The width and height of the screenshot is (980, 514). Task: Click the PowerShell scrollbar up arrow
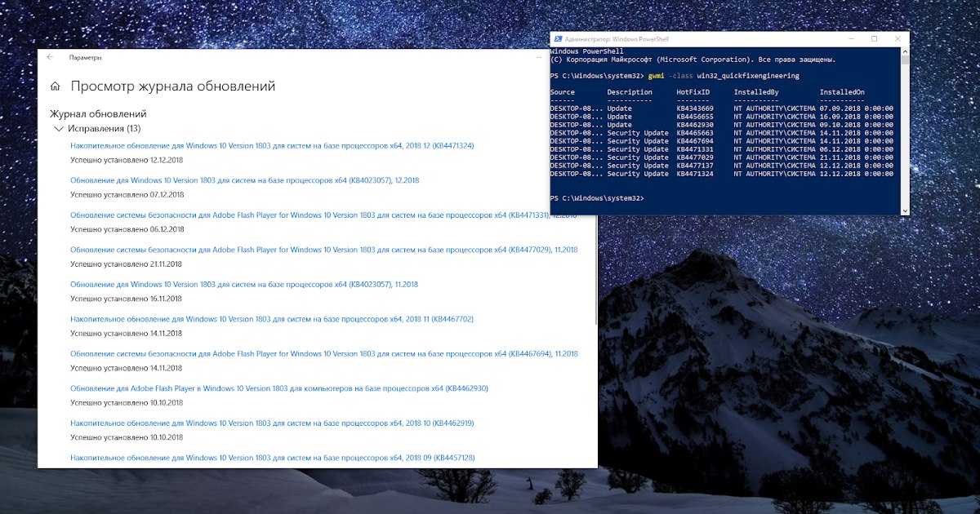[905, 51]
